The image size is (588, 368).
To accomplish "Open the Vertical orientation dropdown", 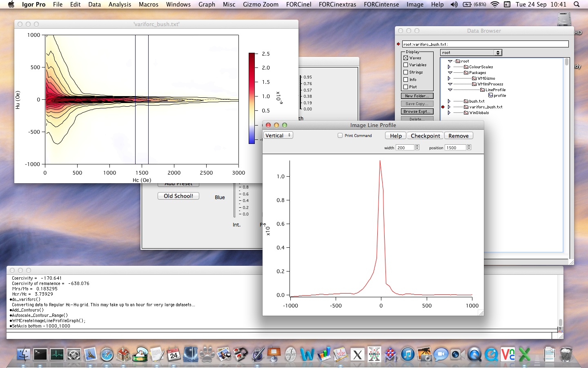I will 278,135.
